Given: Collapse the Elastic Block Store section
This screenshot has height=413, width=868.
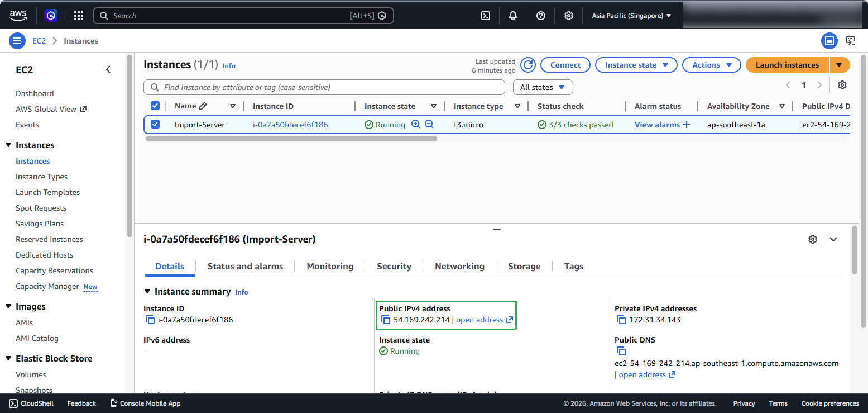Looking at the screenshot, I should click(x=8, y=359).
